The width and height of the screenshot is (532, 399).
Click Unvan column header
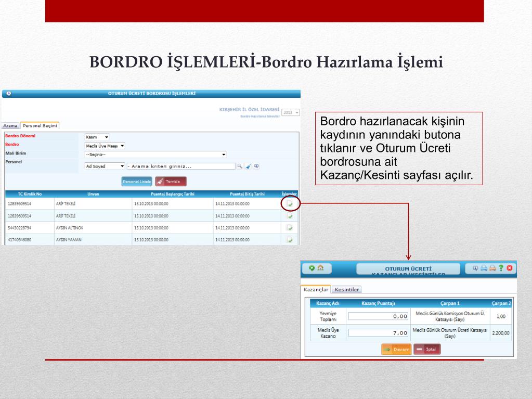(93, 194)
